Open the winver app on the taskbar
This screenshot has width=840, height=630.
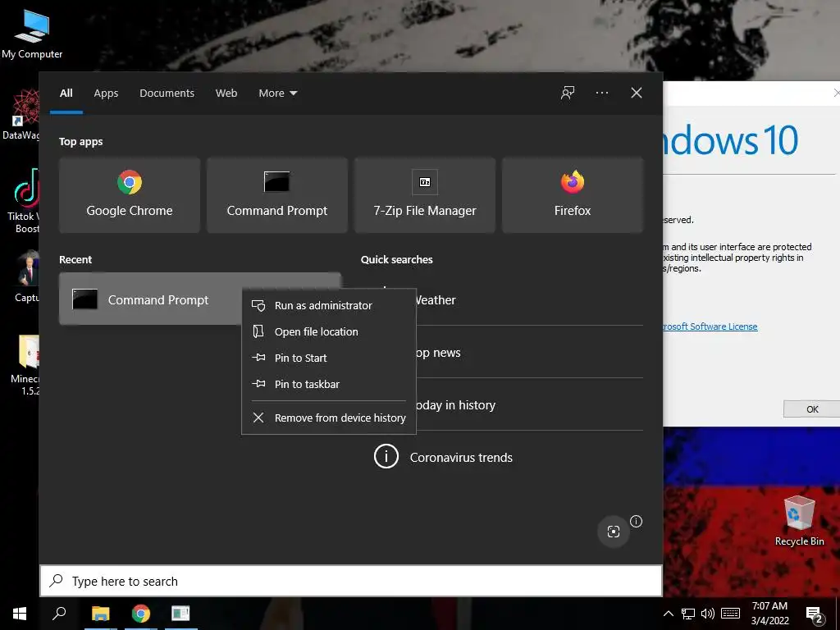point(180,614)
